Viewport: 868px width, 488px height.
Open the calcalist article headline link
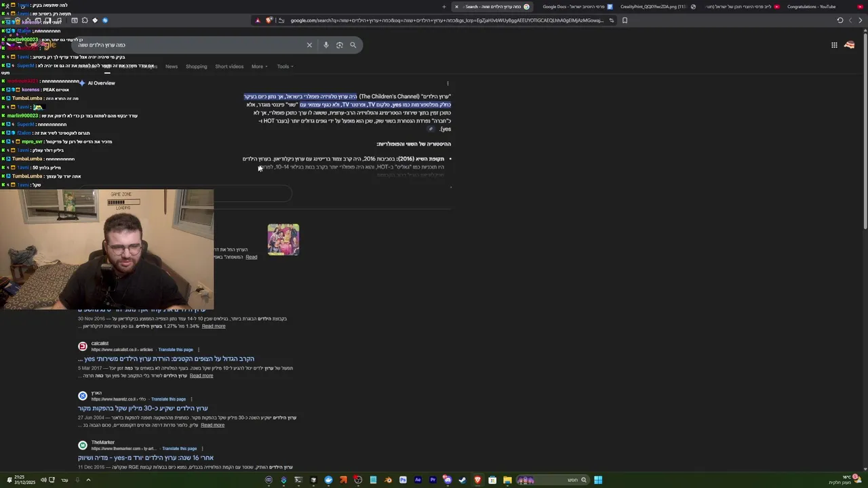pyautogui.click(x=166, y=359)
